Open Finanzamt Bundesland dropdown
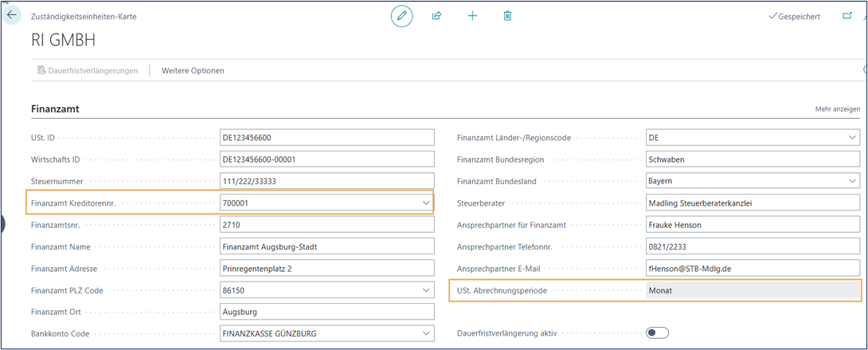Viewport: 868px width, 350px height. point(852,182)
